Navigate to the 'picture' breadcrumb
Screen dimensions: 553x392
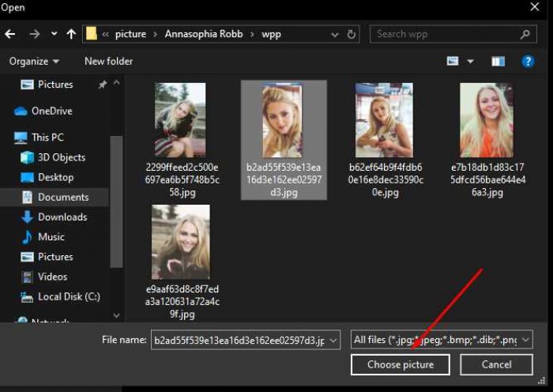pyautogui.click(x=130, y=34)
